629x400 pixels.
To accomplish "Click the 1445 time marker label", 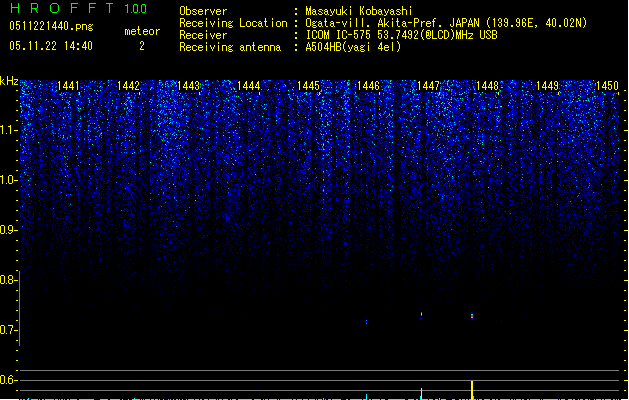I will (308, 86).
